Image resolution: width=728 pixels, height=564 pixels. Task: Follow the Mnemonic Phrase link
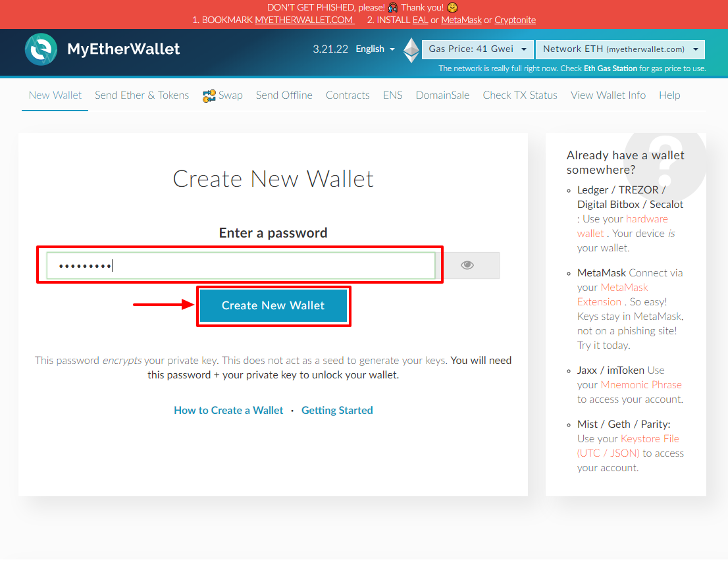640,385
